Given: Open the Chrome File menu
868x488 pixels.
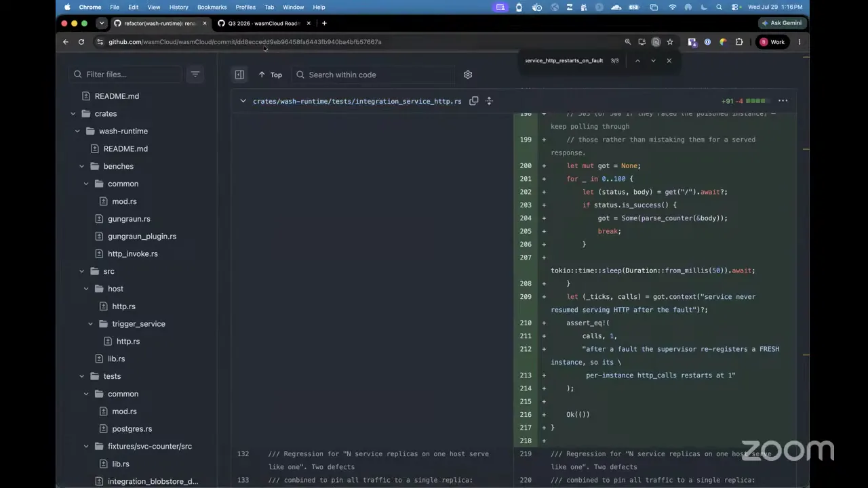Looking at the screenshot, I should coord(115,7).
